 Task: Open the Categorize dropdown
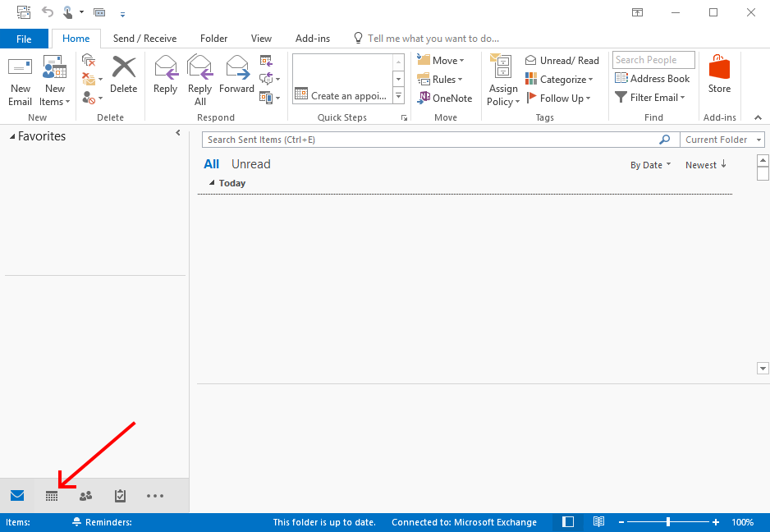pyautogui.click(x=560, y=79)
